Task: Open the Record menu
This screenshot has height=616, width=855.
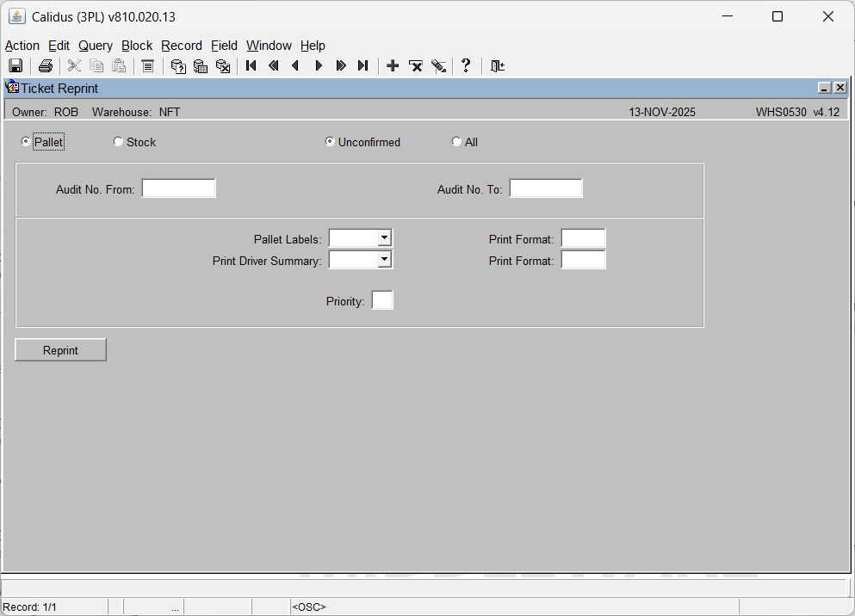Action: (181, 46)
